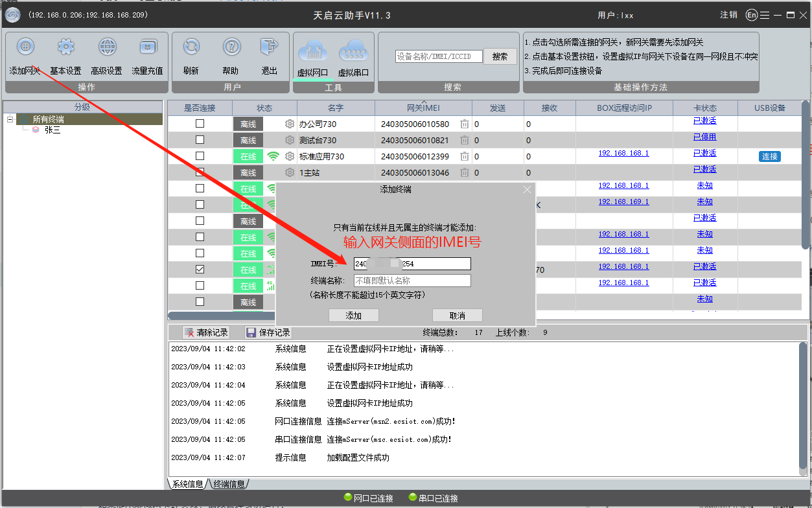Open settings gear for 1主站 row

pyautogui.click(x=290, y=172)
